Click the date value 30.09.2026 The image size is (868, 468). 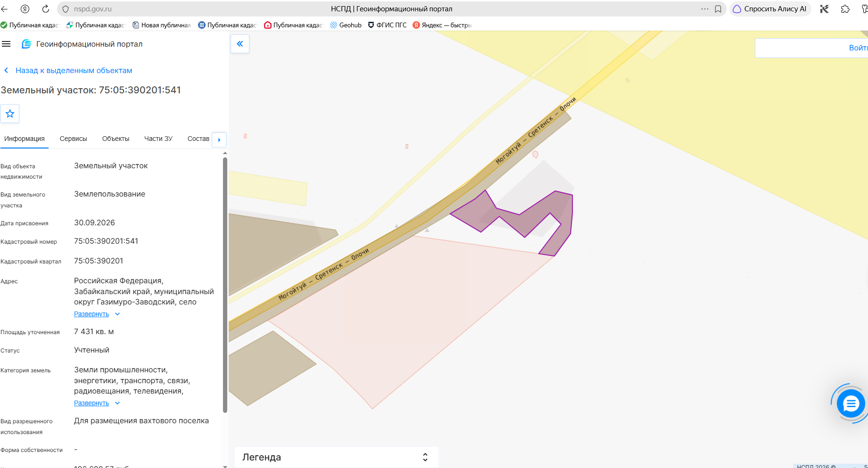(94, 223)
